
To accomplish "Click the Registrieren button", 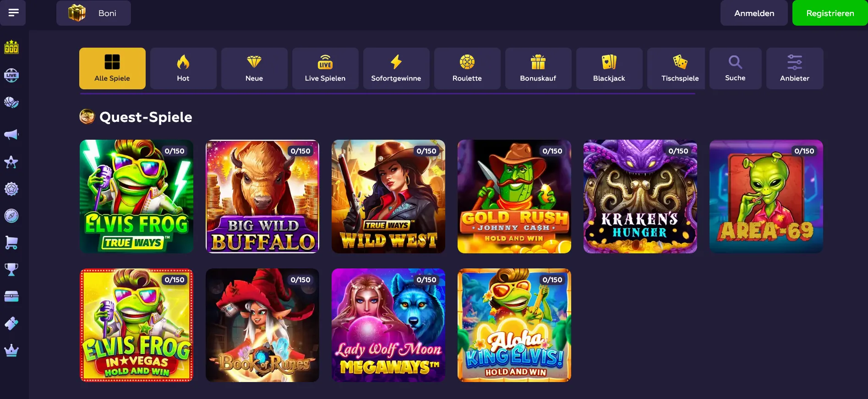I will tap(830, 13).
